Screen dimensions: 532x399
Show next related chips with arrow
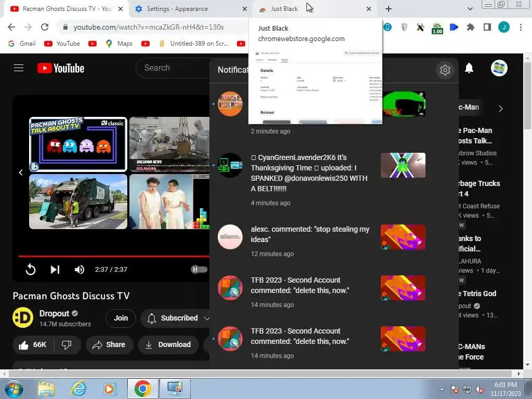click(500, 109)
